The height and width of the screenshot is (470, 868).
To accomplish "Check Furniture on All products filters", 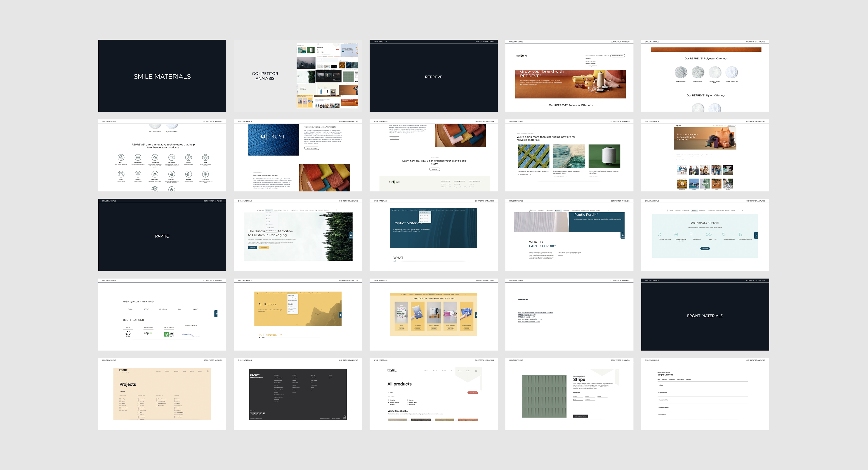I will click(x=408, y=400).
